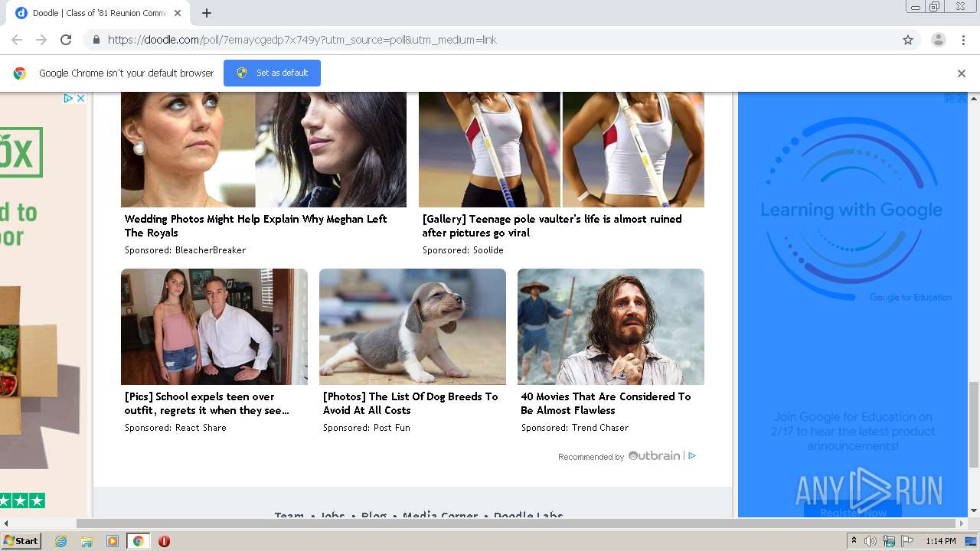Screen dimensions: 980x551
Task: Close the left side advertisement
Action: pyautogui.click(x=80, y=98)
